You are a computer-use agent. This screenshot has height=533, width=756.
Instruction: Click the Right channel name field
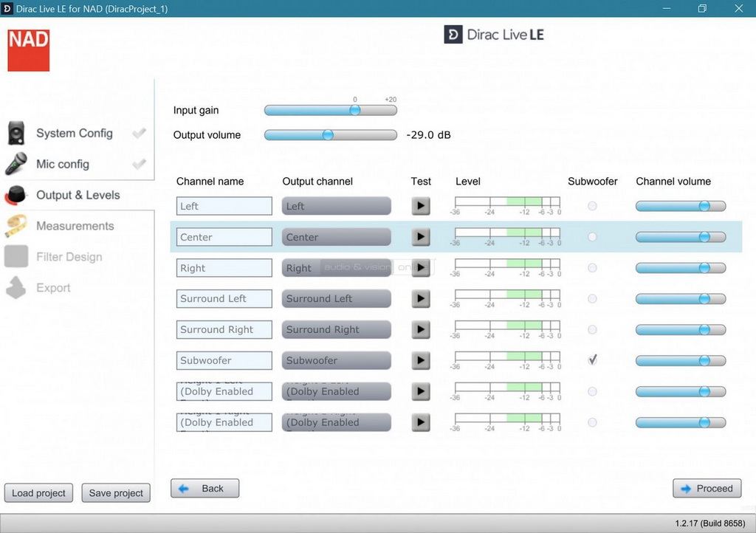coord(224,268)
